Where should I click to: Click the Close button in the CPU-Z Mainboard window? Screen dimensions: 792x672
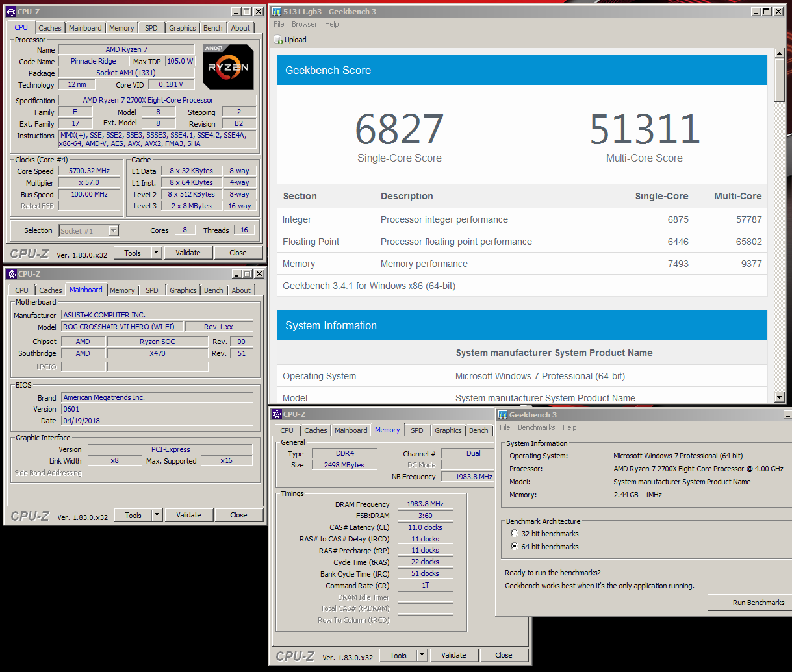point(238,515)
